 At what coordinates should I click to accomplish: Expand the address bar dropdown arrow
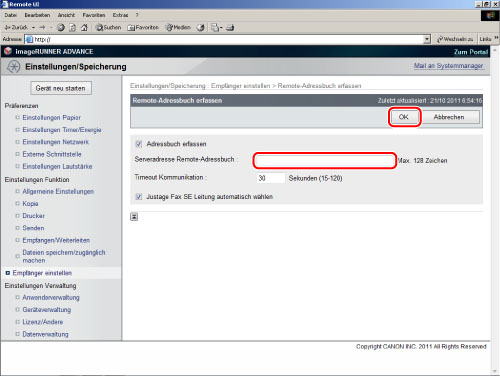click(x=427, y=39)
